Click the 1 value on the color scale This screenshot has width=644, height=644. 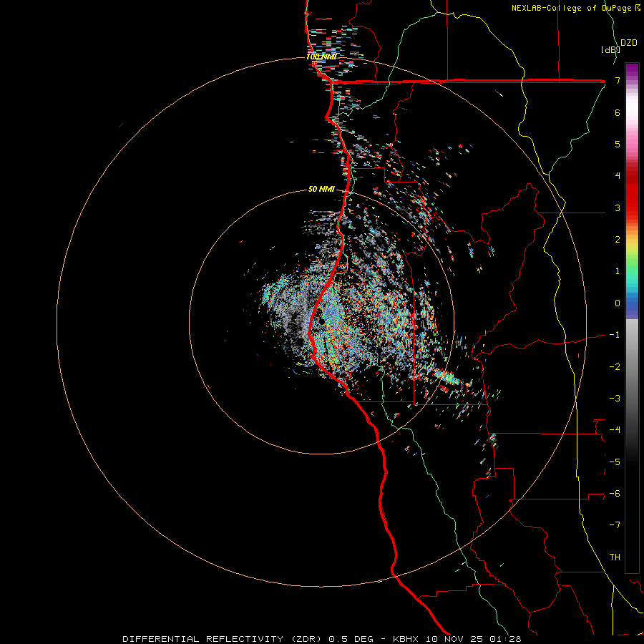(x=618, y=271)
